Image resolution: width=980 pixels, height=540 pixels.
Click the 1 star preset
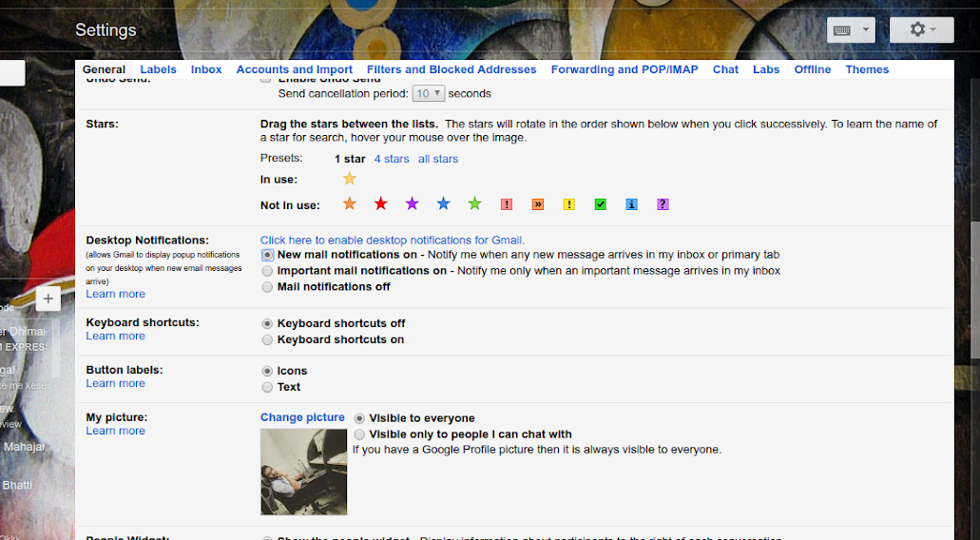point(350,159)
